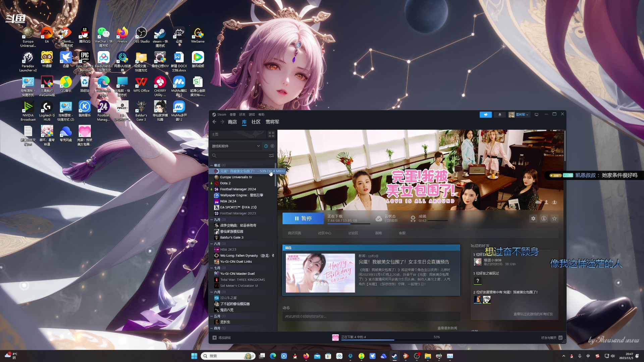Open WPS Office desktop icon
The width and height of the screenshot is (644, 362).
(x=141, y=84)
